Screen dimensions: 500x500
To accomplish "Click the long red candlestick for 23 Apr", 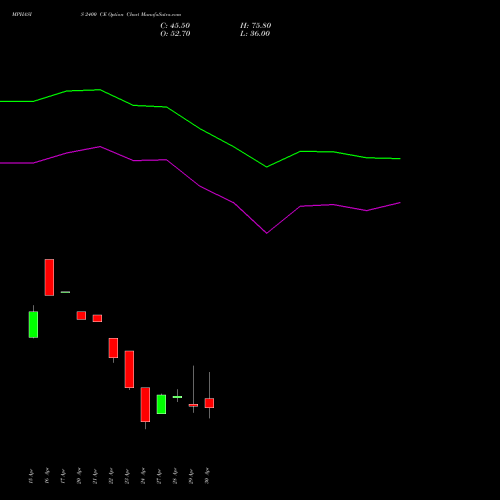I will [129, 369].
